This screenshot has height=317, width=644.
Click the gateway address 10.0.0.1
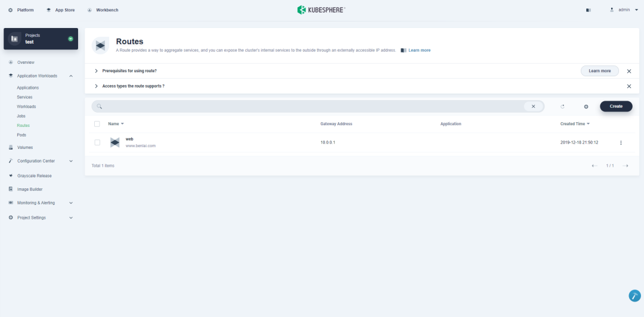[328, 142]
